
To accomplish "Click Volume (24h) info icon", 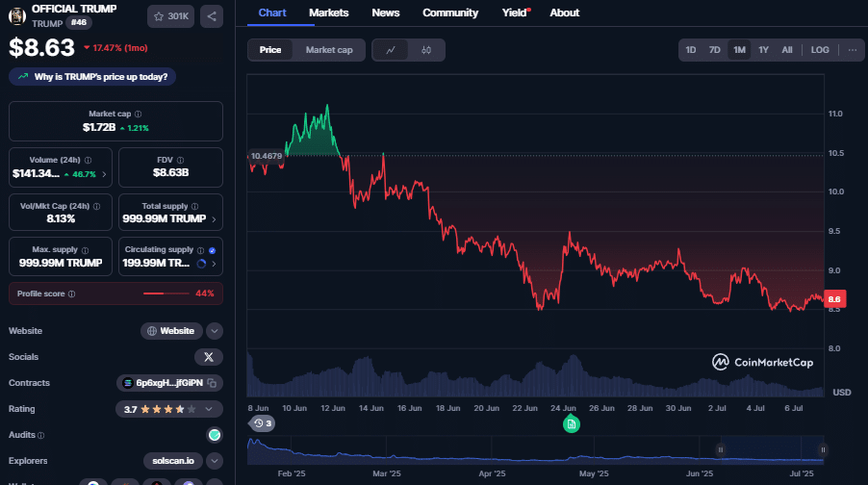I will (x=88, y=160).
